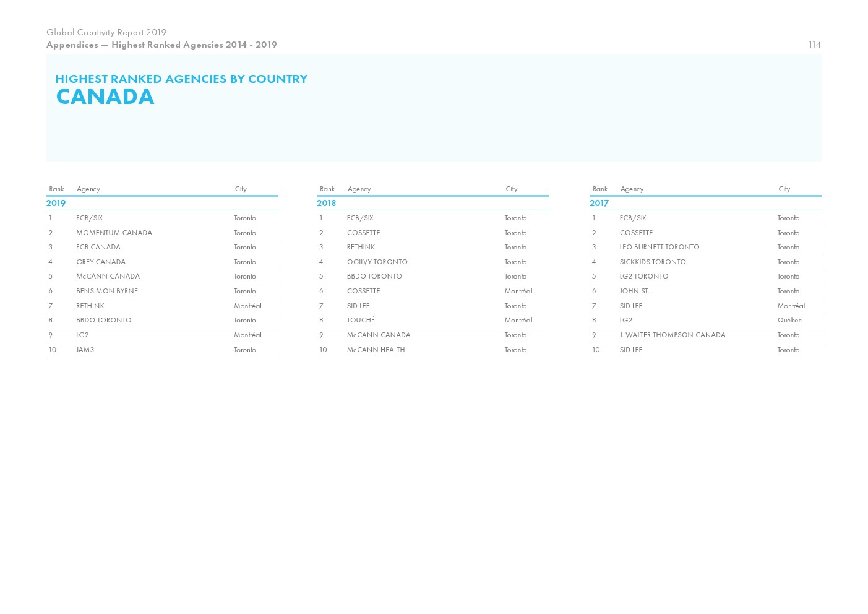
Task: Click MOMENTUM CANADA in the 2019 table
Action: coord(114,233)
